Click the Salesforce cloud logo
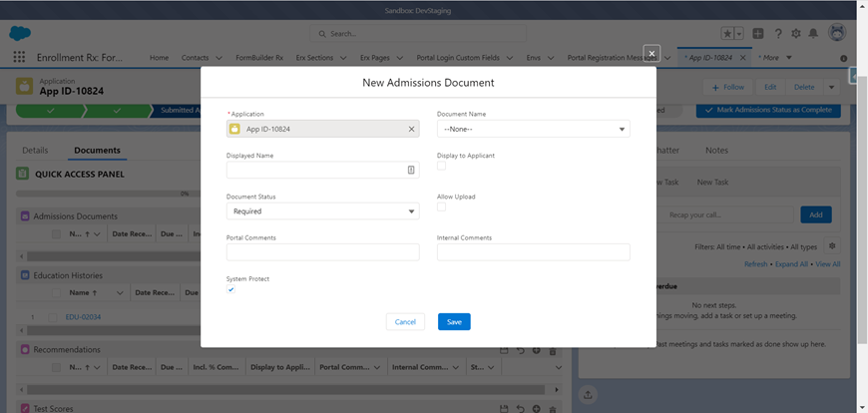Viewport: 868px width, 413px height. (x=20, y=33)
